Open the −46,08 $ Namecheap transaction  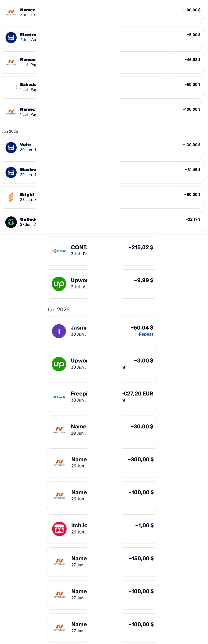coord(102,62)
